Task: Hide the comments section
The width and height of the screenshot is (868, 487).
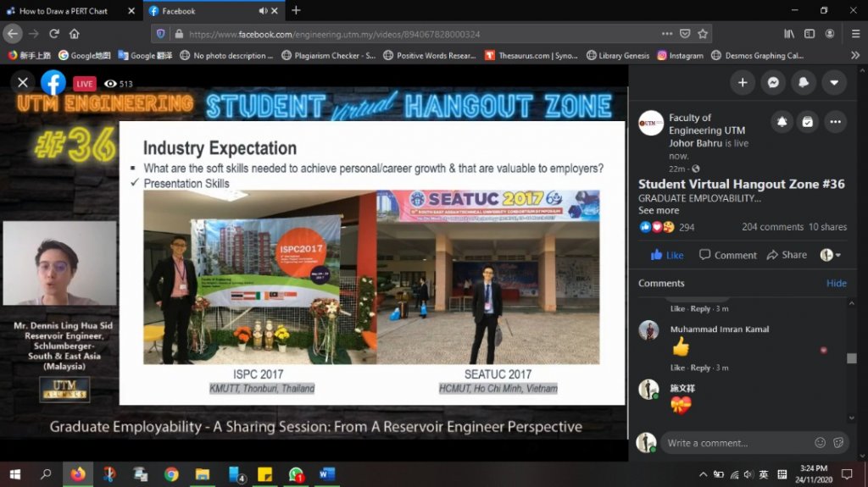Action: [836, 283]
